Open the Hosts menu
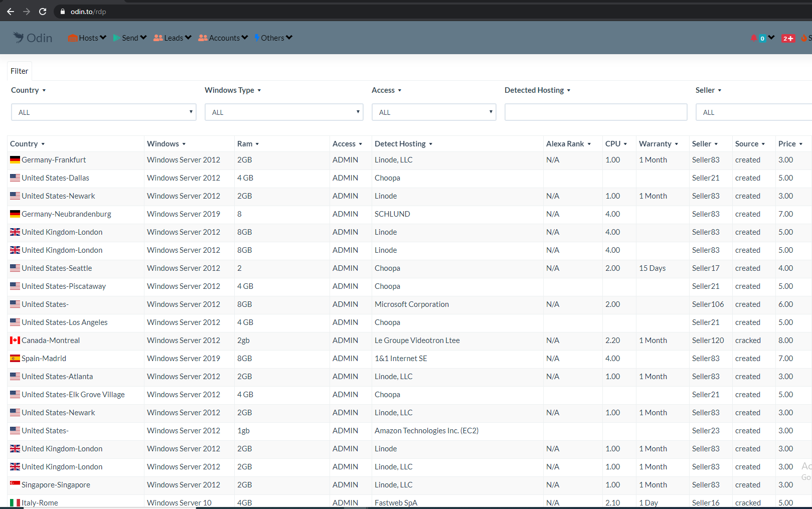Screen dimensions: 812x509 tap(88, 38)
